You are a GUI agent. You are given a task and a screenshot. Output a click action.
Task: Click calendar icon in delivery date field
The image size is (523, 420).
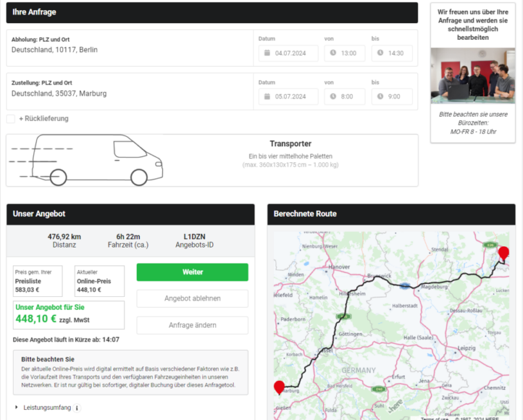(x=267, y=97)
